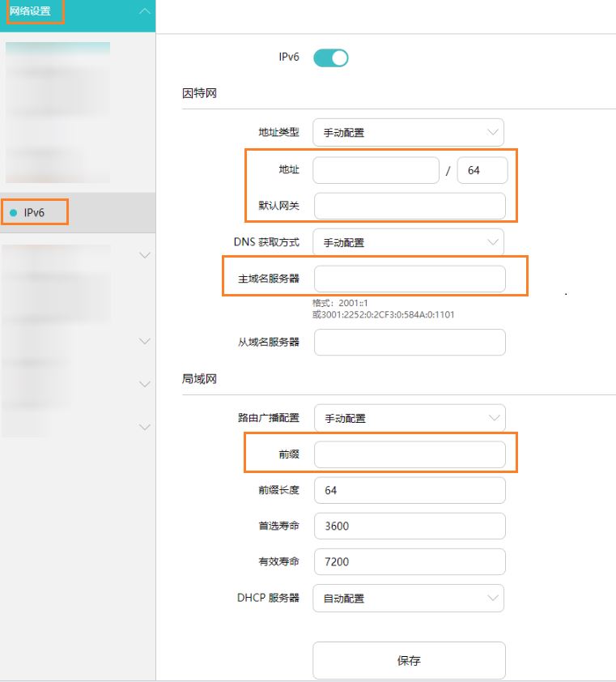Image resolution: width=616 pixels, height=682 pixels.
Task: Click the 主域名服务器 input field
Action: pos(408,276)
